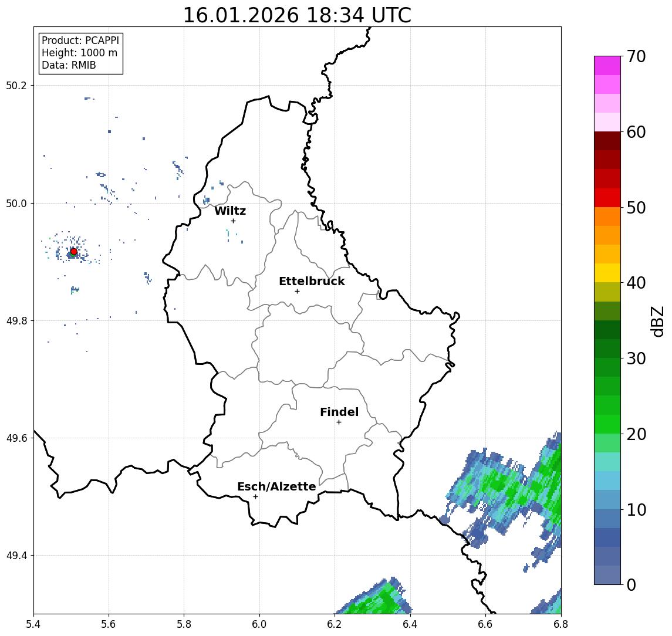
Task: Click the bright green swatch above 20
Action: click(x=607, y=424)
